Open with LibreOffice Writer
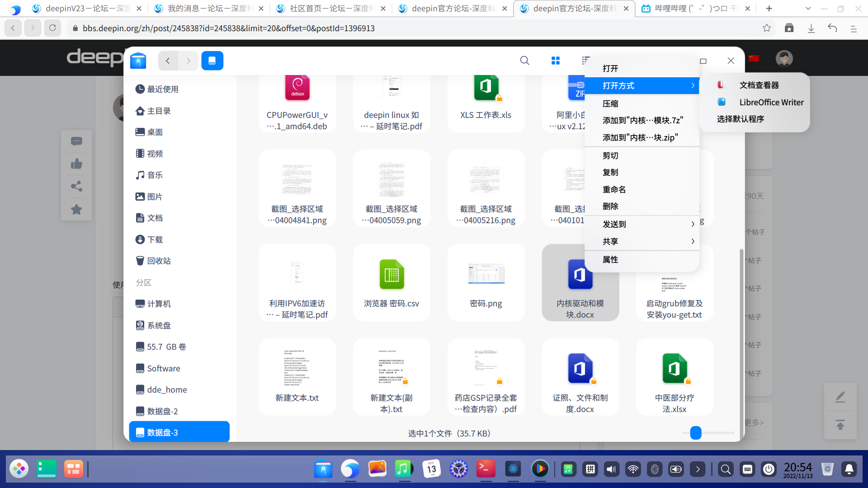The image size is (868, 488). point(771,102)
